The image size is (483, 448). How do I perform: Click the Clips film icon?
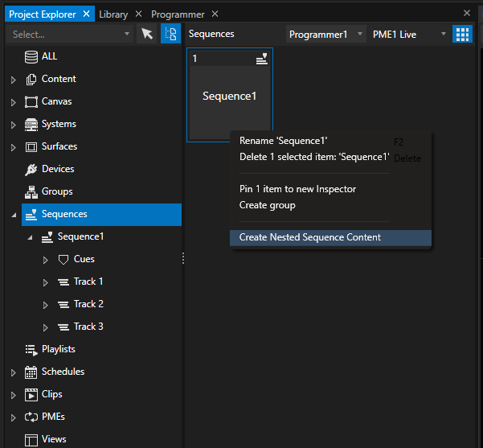pos(31,395)
